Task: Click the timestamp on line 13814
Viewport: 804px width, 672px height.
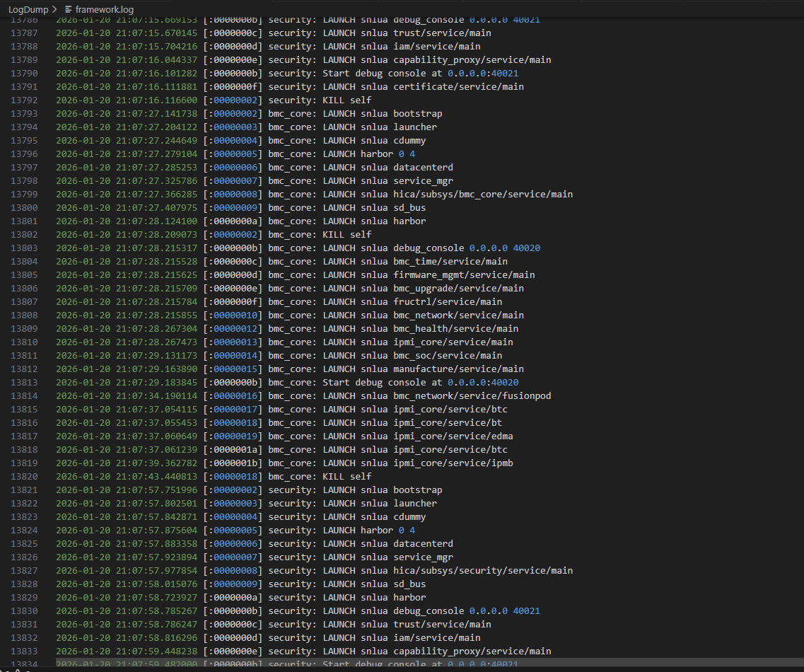Action: (x=127, y=396)
